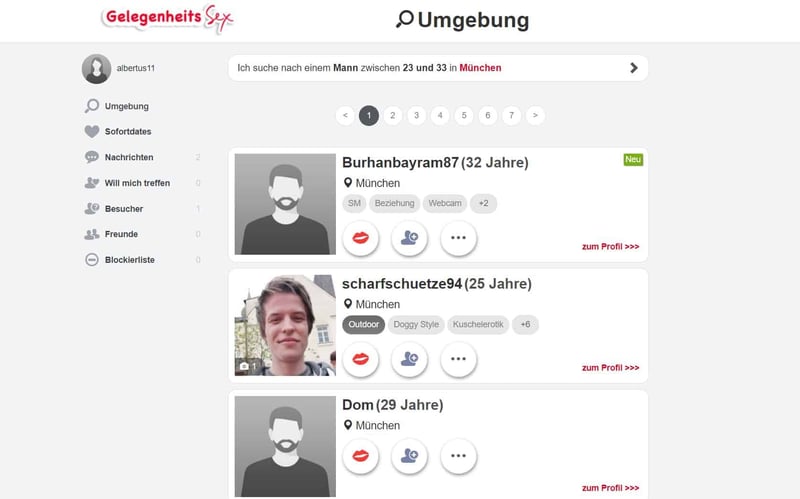Click the search magnifier beside Umgebung heading
The image size is (800, 499).
405,19
